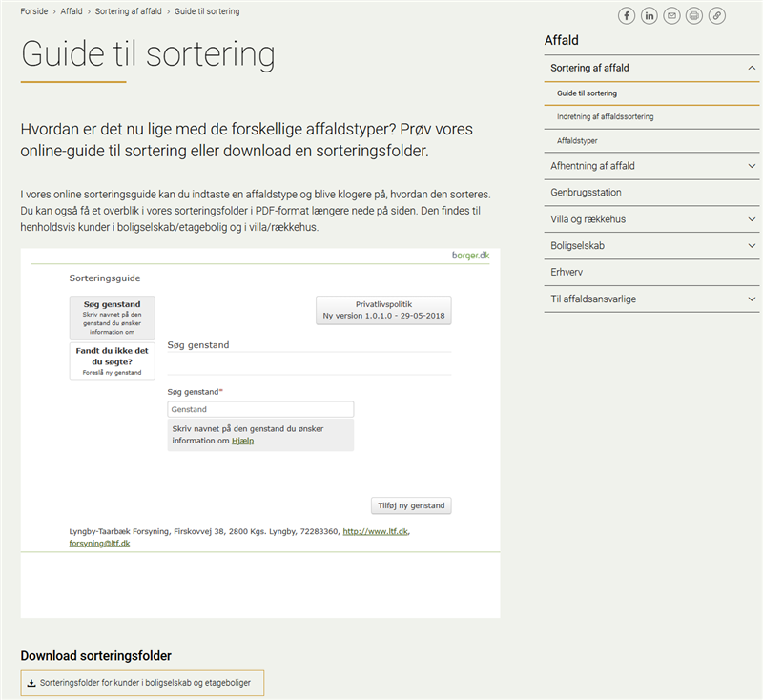Expand the Boligselskab menu chevron
763x700 pixels.
pos(752,246)
